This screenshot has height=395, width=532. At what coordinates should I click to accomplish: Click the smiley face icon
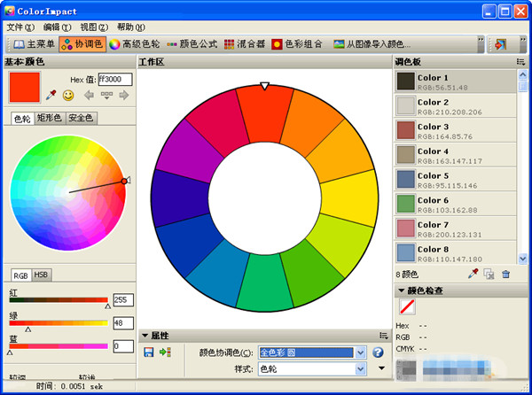point(68,95)
